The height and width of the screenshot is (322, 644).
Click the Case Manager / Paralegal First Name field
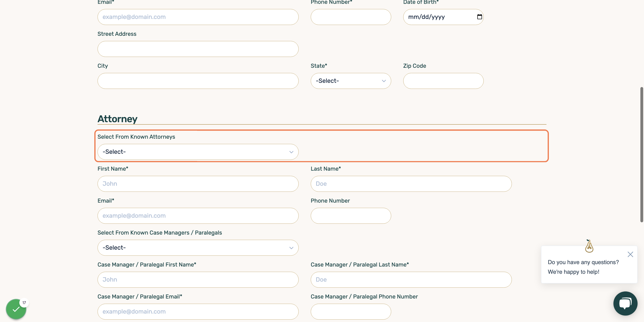click(x=198, y=280)
